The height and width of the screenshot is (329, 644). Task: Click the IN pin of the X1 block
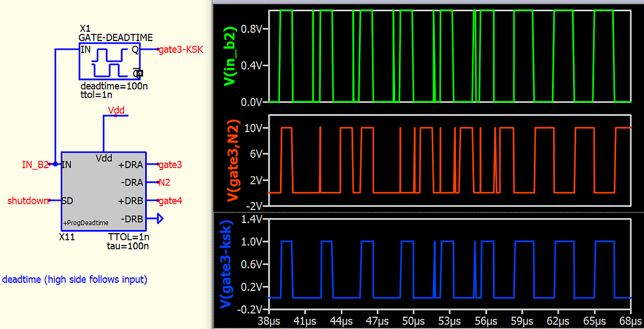86,50
